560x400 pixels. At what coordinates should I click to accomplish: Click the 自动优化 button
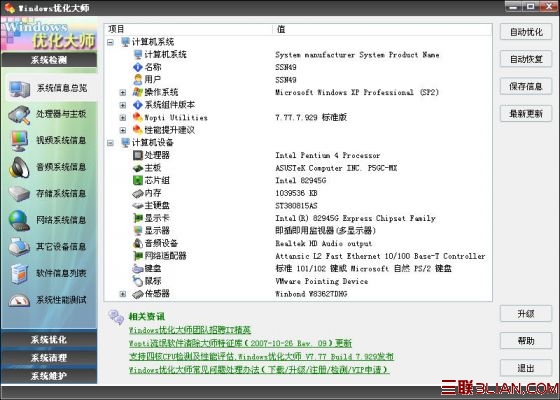point(526,32)
